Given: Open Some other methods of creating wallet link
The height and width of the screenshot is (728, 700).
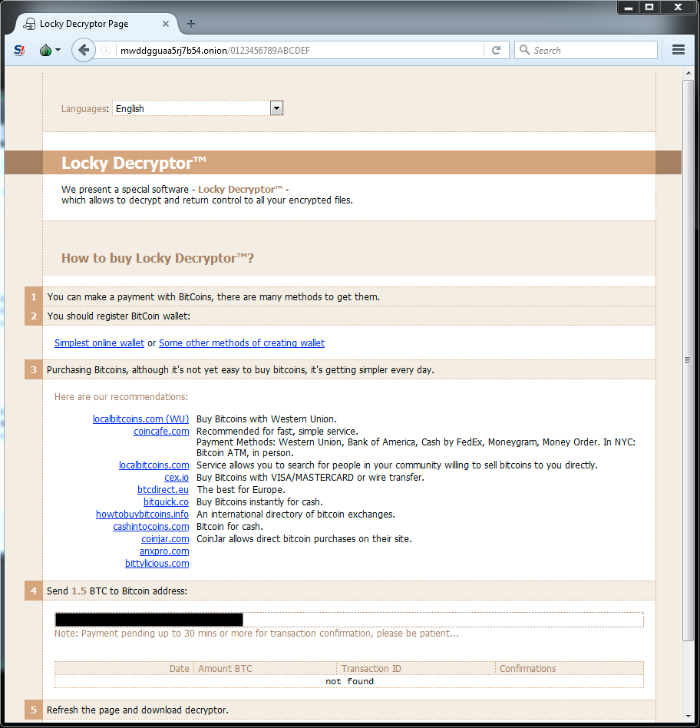Looking at the screenshot, I should point(242,342).
